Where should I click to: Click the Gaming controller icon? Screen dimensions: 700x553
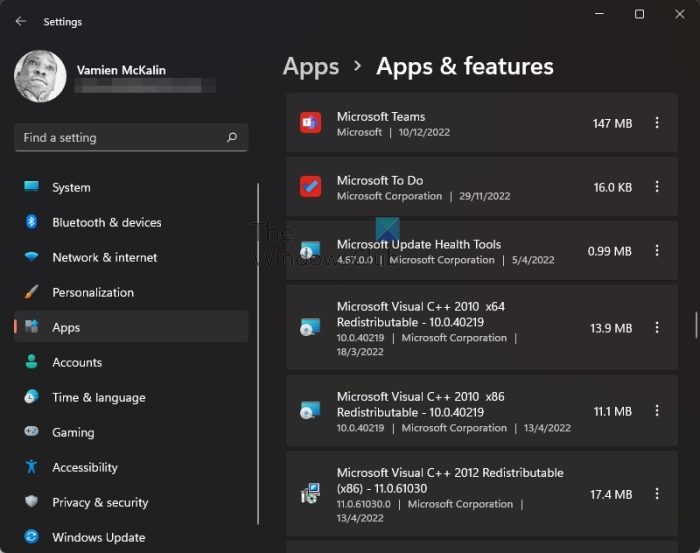32,432
